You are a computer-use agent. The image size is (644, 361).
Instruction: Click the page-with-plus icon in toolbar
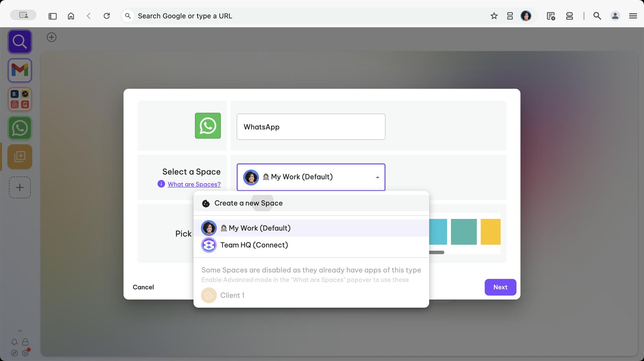(x=551, y=16)
